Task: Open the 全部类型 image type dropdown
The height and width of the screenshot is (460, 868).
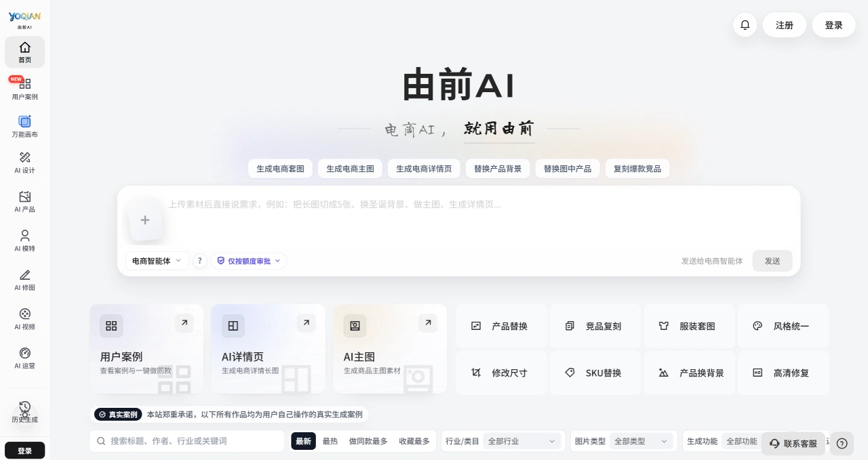Action: (x=642, y=441)
